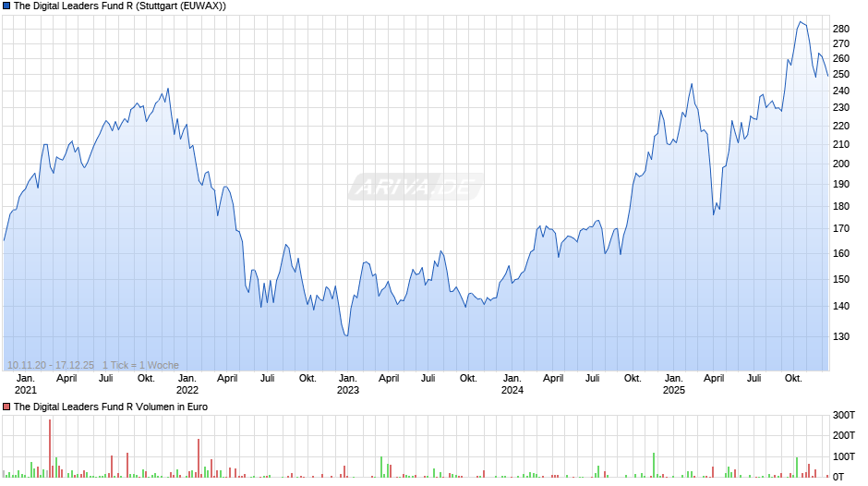Click the 220 price axis label
Viewport: 868px width, 486px height.
point(841,126)
